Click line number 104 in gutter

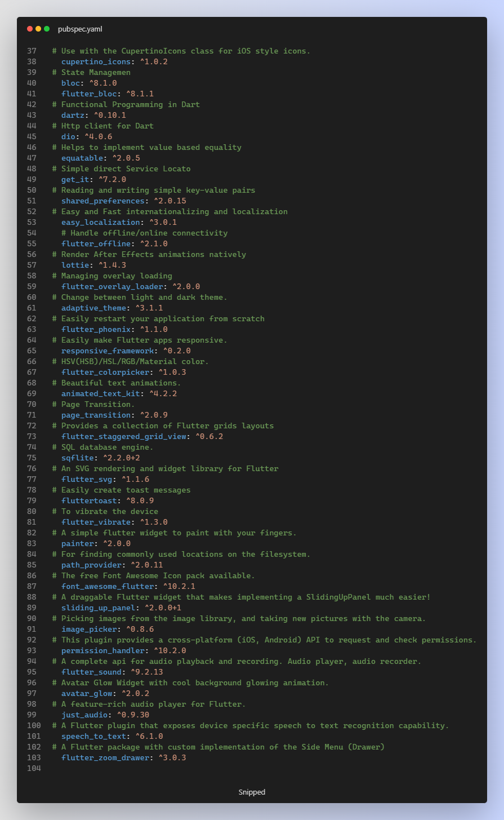coord(34,768)
